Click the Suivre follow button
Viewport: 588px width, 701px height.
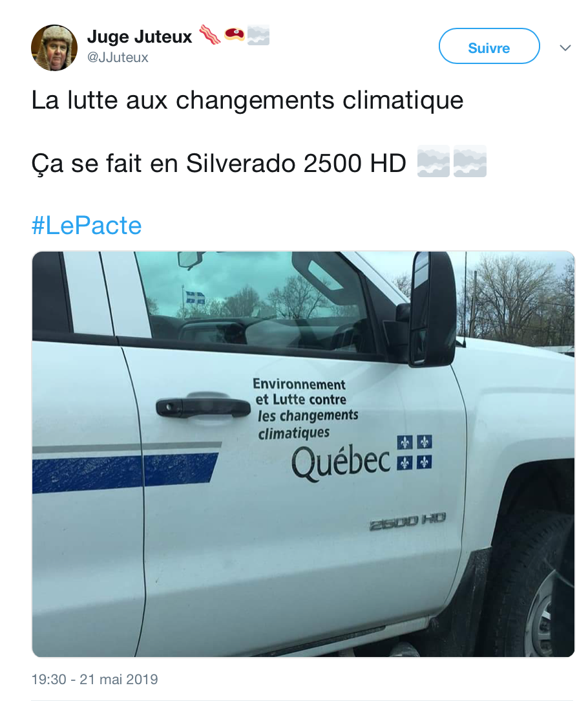point(488,46)
